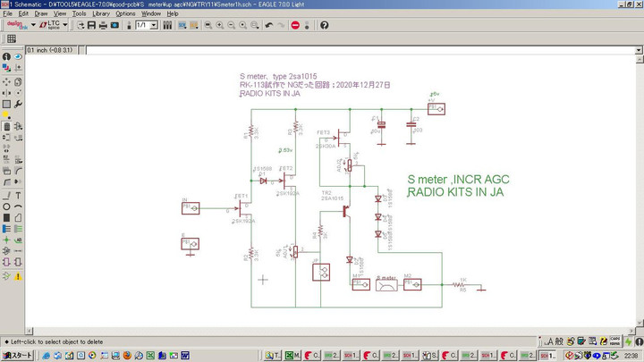Select the Info tool in left toolbar

point(6,57)
